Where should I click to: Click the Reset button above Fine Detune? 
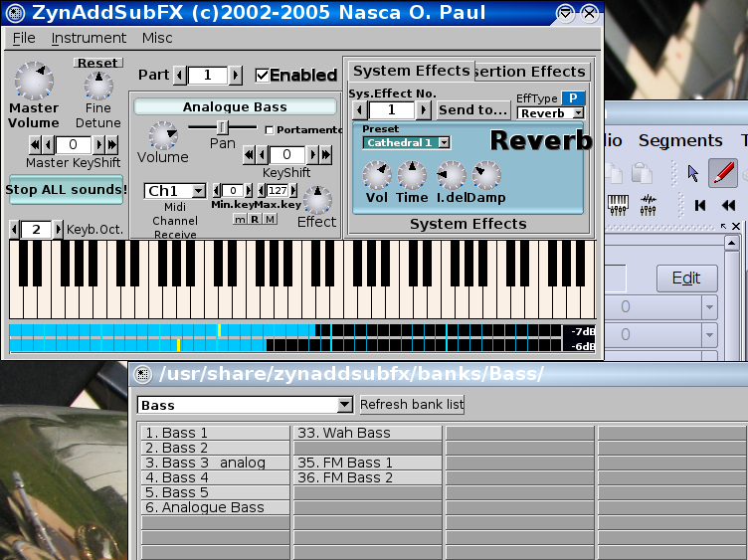[97, 63]
